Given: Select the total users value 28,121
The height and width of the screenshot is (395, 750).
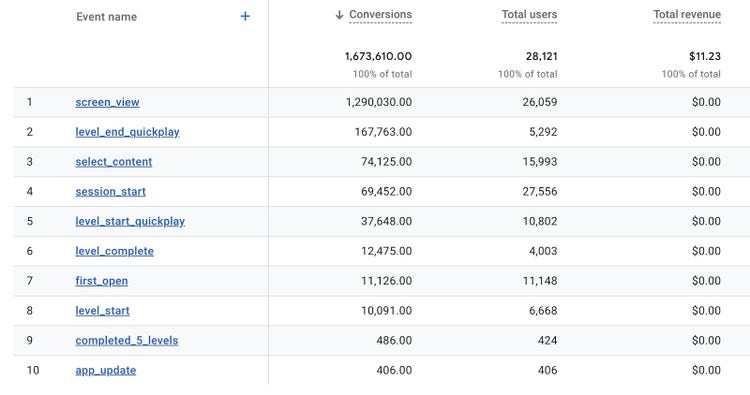Looking at the screenshot, I should click(541, 56).
